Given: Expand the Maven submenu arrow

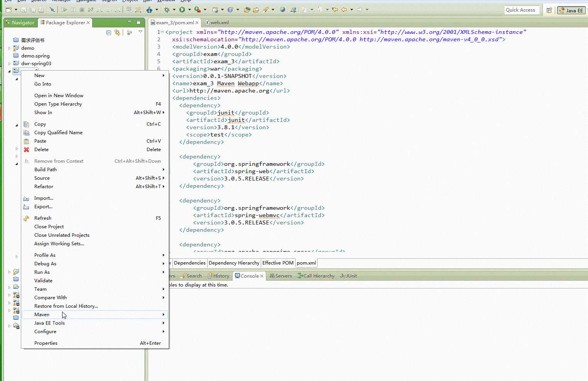Looking at the screenshot, I should pos(164,315).
